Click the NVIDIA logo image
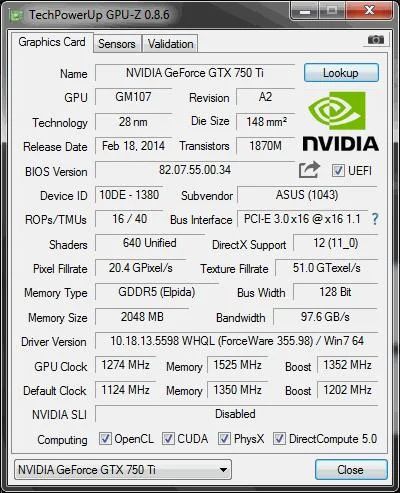The image size is (400, 493). coord(340,122)
